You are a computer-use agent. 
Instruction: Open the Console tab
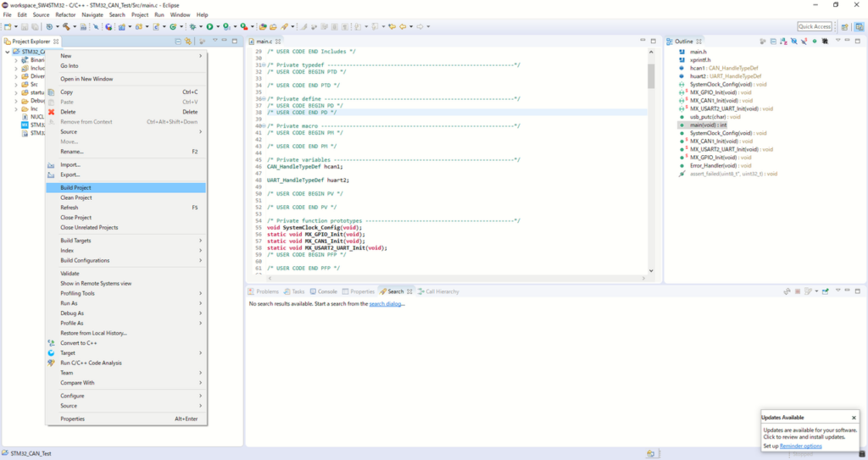323,291
